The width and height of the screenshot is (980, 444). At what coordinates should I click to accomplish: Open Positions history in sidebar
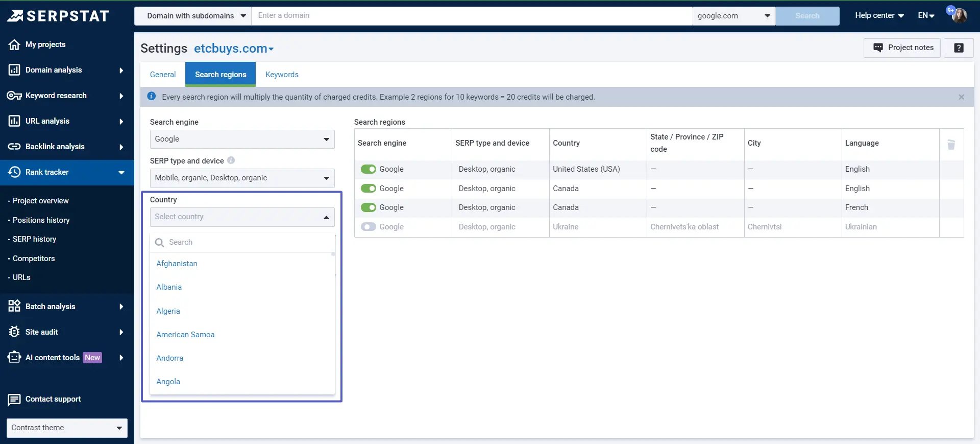point(41,220)
